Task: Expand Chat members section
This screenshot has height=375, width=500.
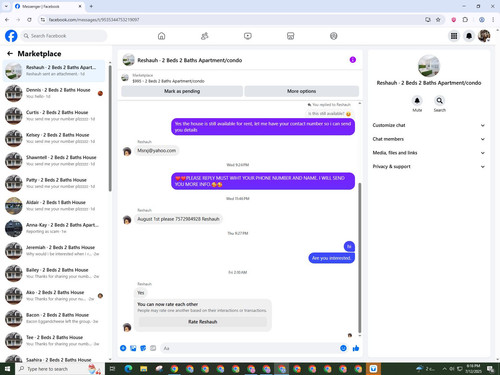Action: tap(429, 139)
